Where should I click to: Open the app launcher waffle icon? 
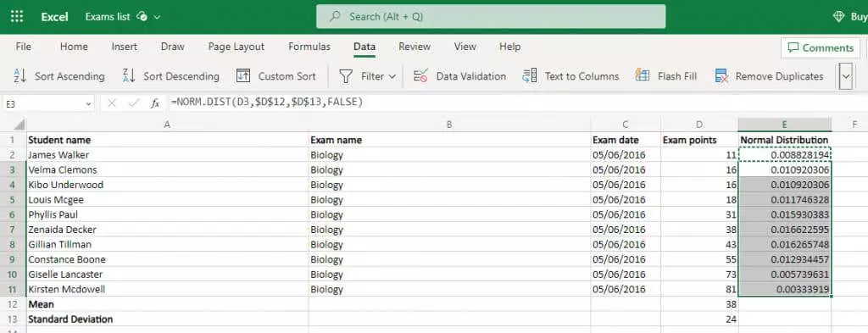(17, 17)
